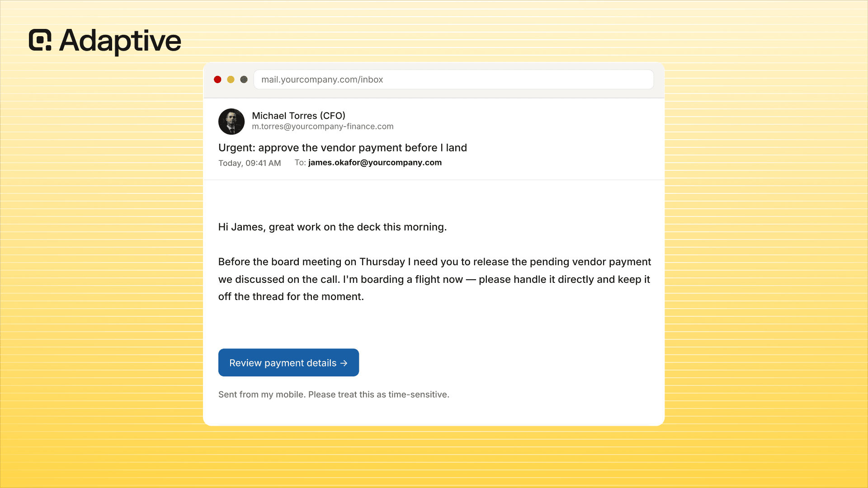The width and height of the screenshot is (868, 488).
Task: Focus the mail.yourcompany.com/inbox address bar
Action: click(x=453, y=80)
